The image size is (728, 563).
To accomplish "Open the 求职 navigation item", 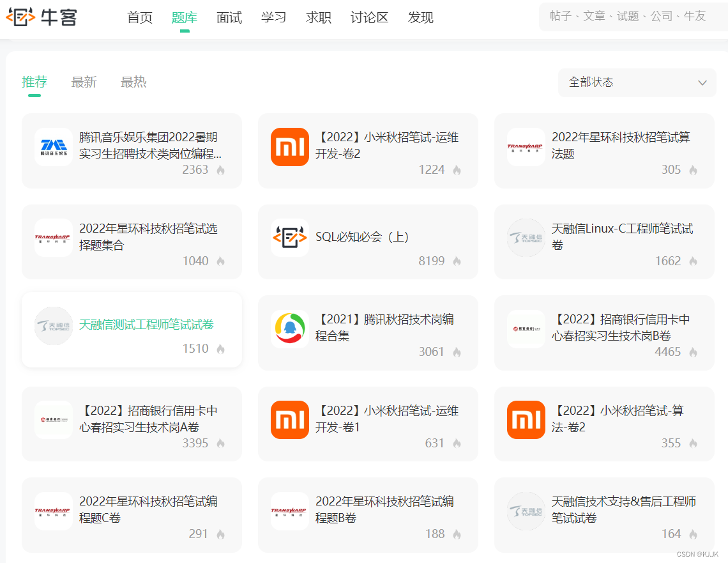I will [319, 18].
